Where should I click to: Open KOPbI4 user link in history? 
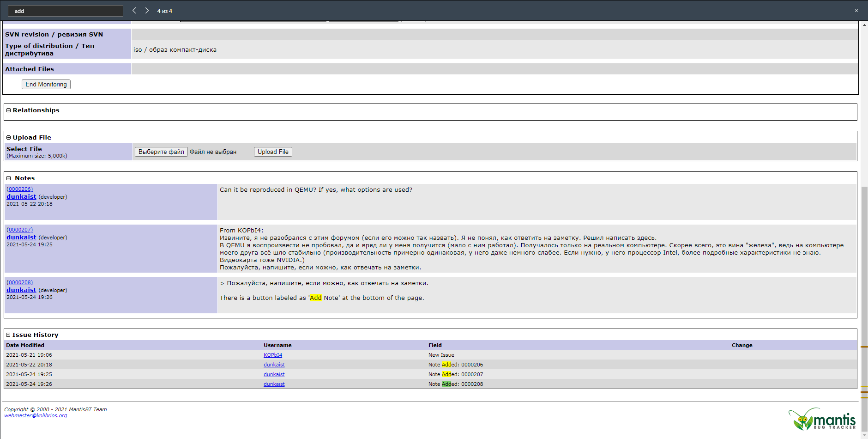point(273,355)
